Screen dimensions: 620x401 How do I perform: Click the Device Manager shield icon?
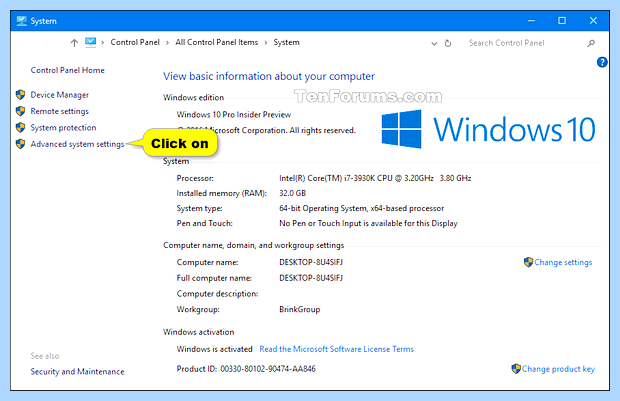[x=21, y=95]
